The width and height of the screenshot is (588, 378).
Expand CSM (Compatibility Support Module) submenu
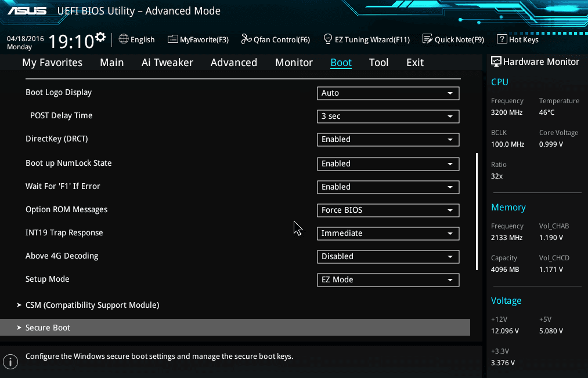pyautogui.click(x=92, y=306)
